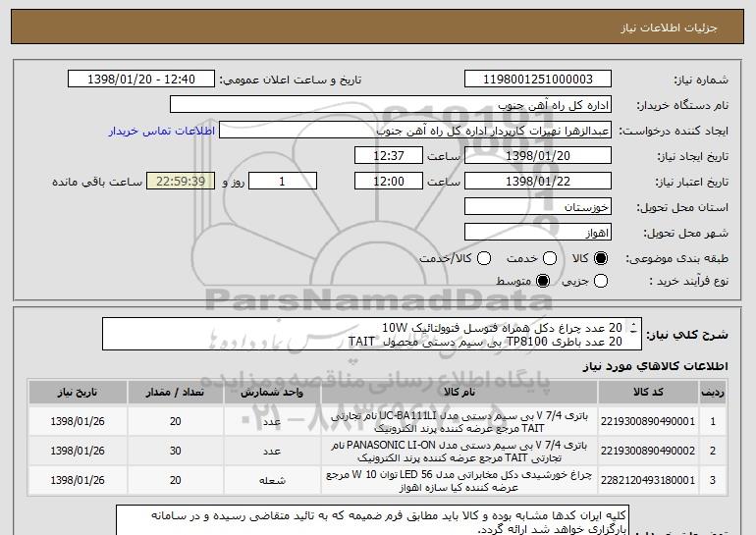
Task: Click the ردیف column header
Action: tap(713, 393)
